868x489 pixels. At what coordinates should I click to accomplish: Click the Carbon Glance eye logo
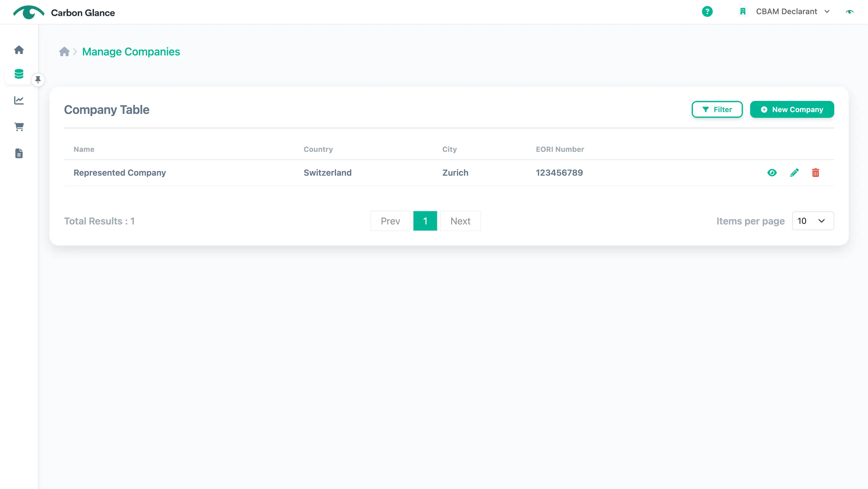29,12
